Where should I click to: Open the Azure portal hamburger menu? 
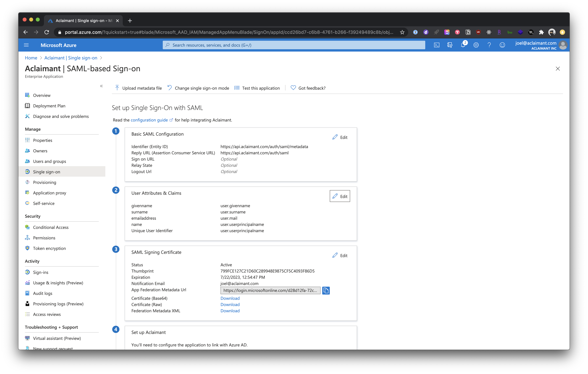pyautogui.click(x=26, y=45)
